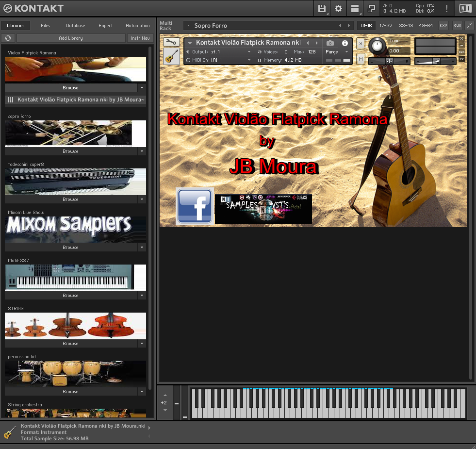
Task: Switch to Libraries tab
Action: [x=16, y=26]
